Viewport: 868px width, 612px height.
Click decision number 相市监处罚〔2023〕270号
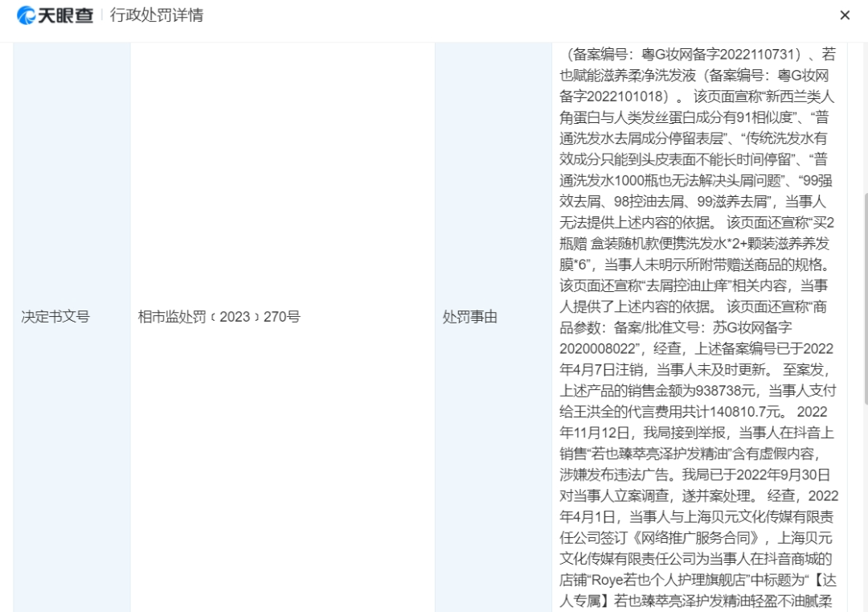pyautogui.click(x=219, y=317)
